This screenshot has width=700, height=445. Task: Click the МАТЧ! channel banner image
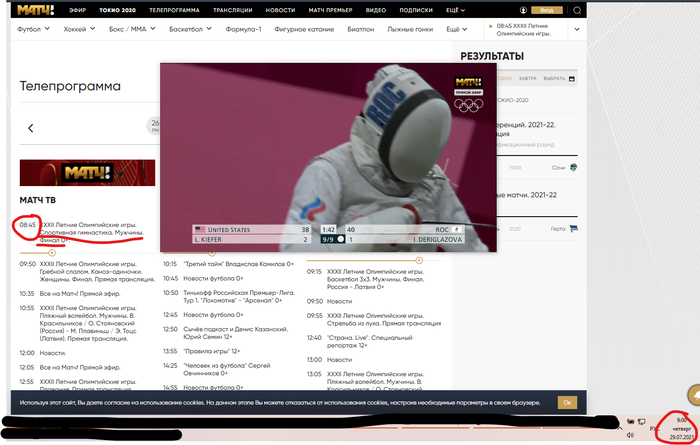[88, 173]
